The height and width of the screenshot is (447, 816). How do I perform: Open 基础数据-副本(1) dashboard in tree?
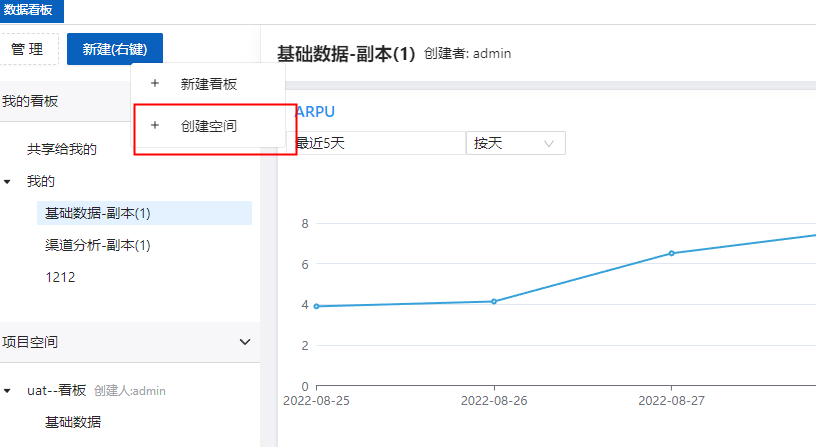[144, 213]
